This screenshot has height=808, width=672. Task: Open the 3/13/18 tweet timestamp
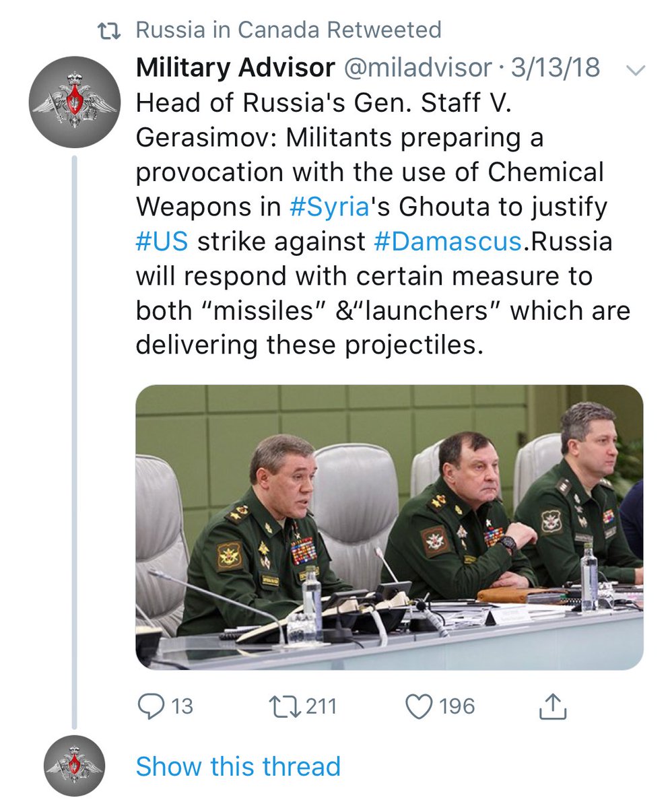click(x=556, y=67)
